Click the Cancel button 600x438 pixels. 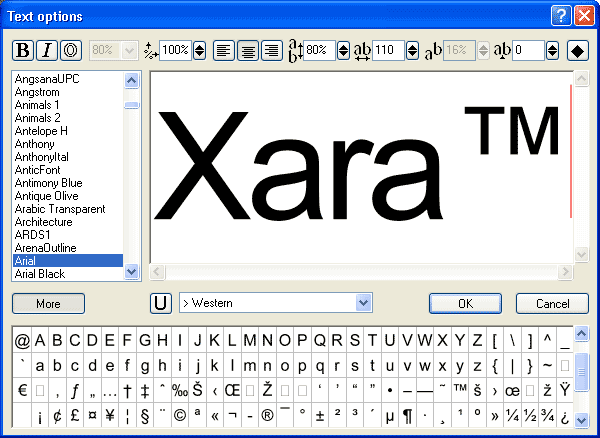[x=552, y=304]
